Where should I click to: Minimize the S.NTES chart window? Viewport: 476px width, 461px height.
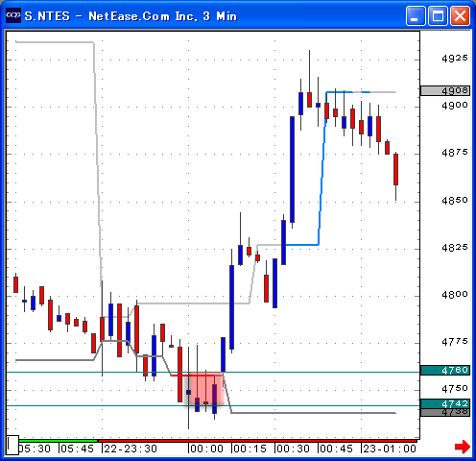(x=416, y=15)
